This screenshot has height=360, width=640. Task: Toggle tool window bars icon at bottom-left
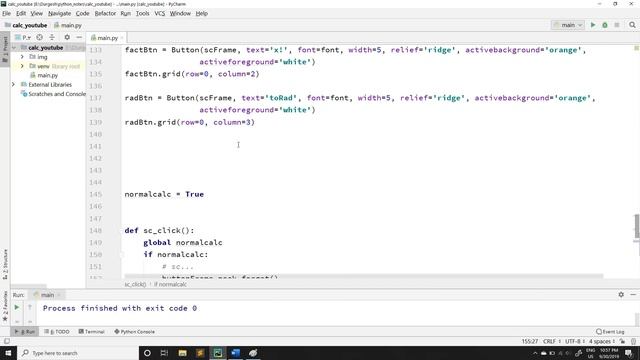point(7,341)
